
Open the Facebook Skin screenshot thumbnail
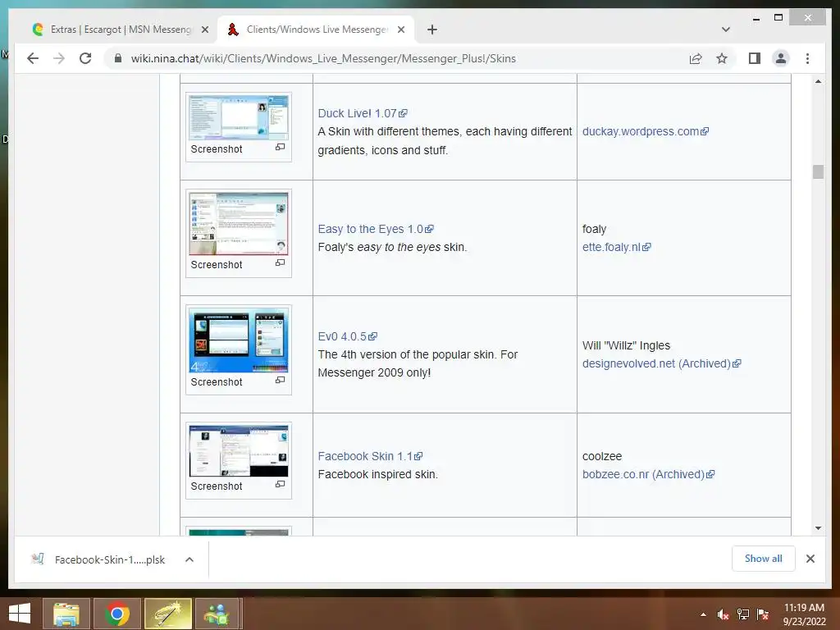239,450
